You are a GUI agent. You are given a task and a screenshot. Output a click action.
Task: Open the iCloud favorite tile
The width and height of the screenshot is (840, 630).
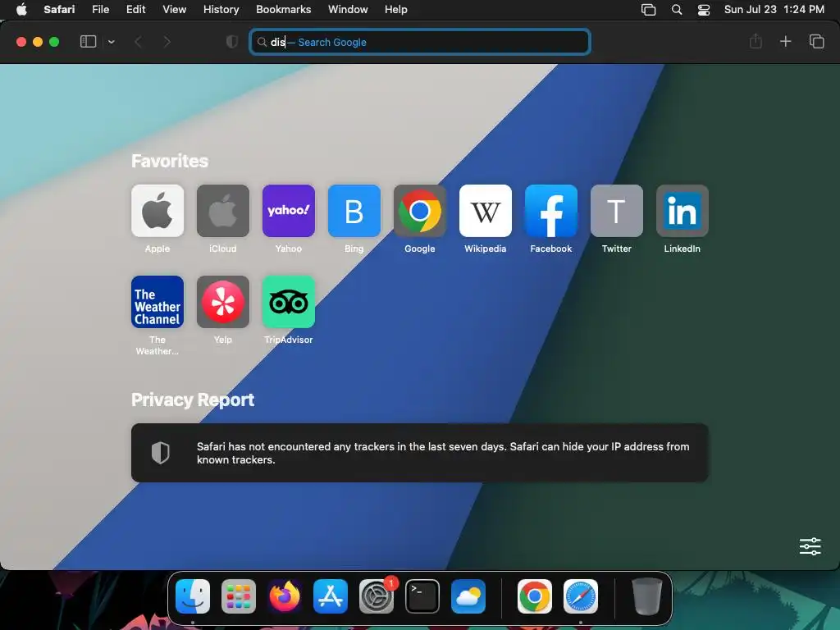pos(223,211)
